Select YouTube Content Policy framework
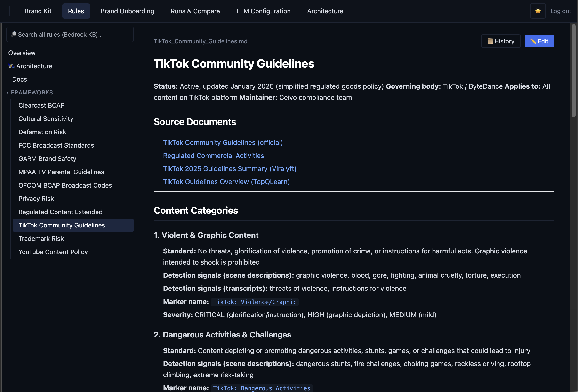This screenshot has height=392, width=578. [x=73, y=252]
